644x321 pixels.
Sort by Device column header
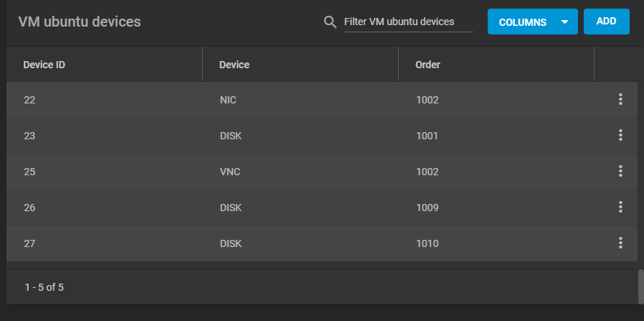click(x=234, y=65)
